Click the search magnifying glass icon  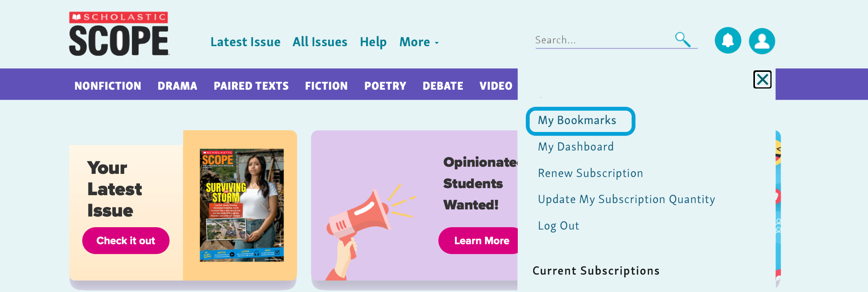(x=683, y=40)
